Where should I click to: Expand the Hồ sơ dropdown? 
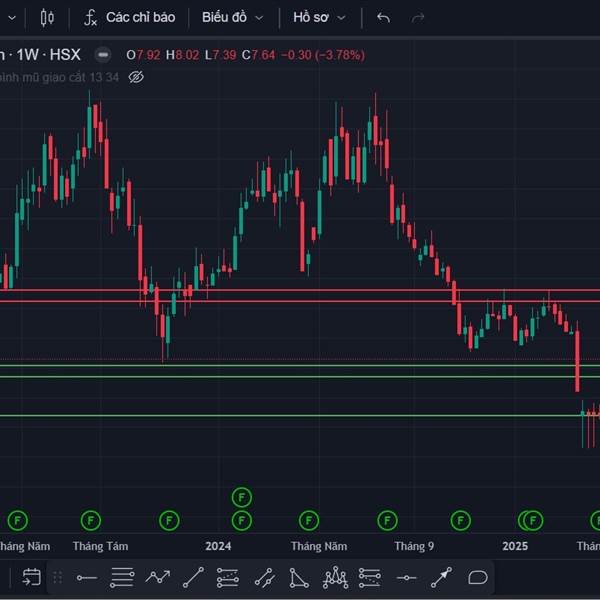(x=319, y=18)
